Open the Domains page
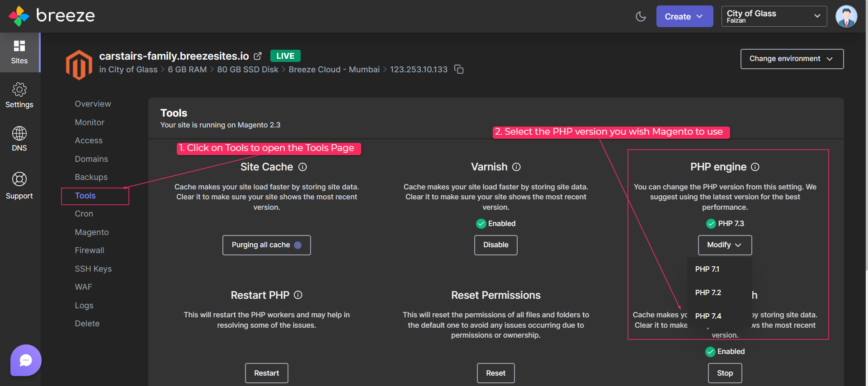This screenshot has width=868, height=386. pyautogui.click(x=91, y=159)
